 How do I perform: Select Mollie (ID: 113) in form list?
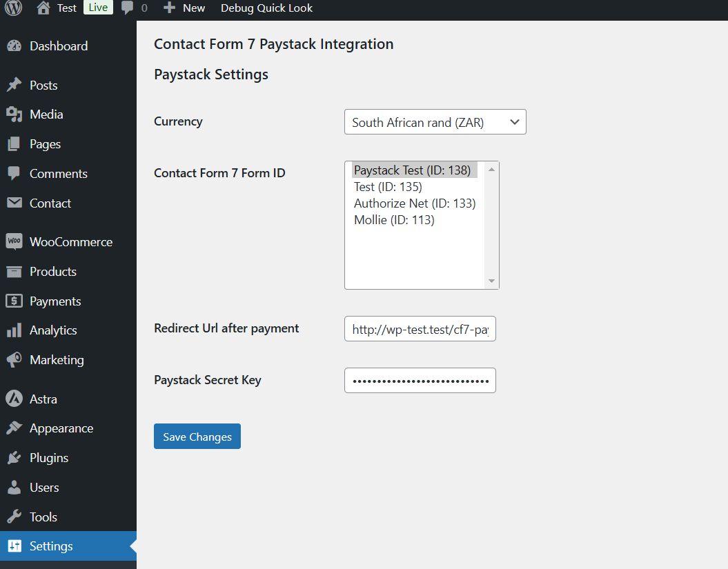394,220
